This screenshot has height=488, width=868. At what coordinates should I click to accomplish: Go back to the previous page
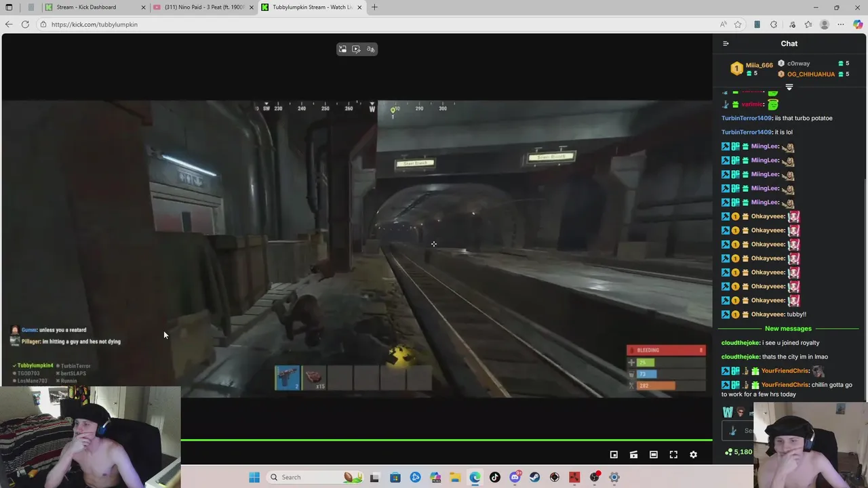9,24
